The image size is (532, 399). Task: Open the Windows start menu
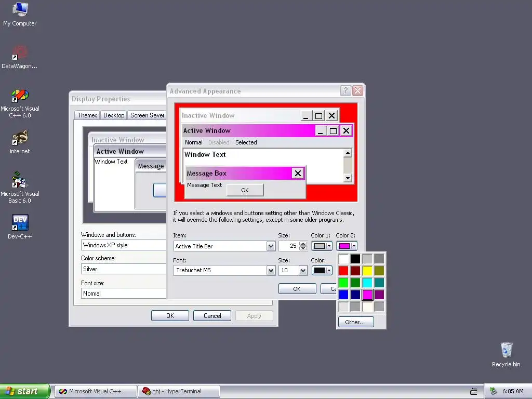pyautogui.click(x=25, y=391)
